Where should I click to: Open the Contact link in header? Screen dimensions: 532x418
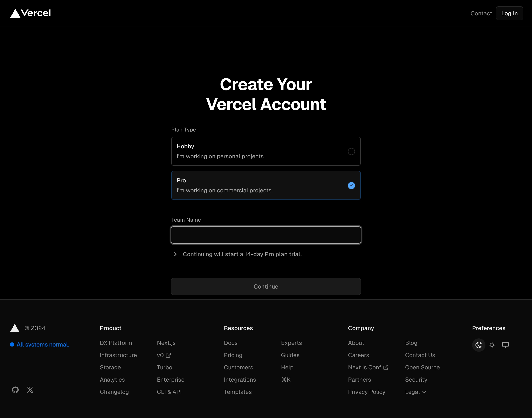481,13
